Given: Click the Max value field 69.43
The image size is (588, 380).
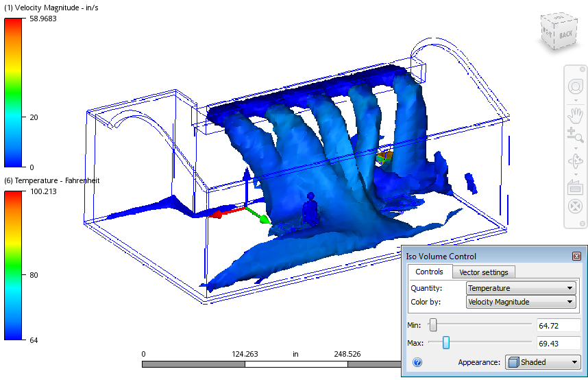Looking at the screenshot, I should tap(559, 343).
